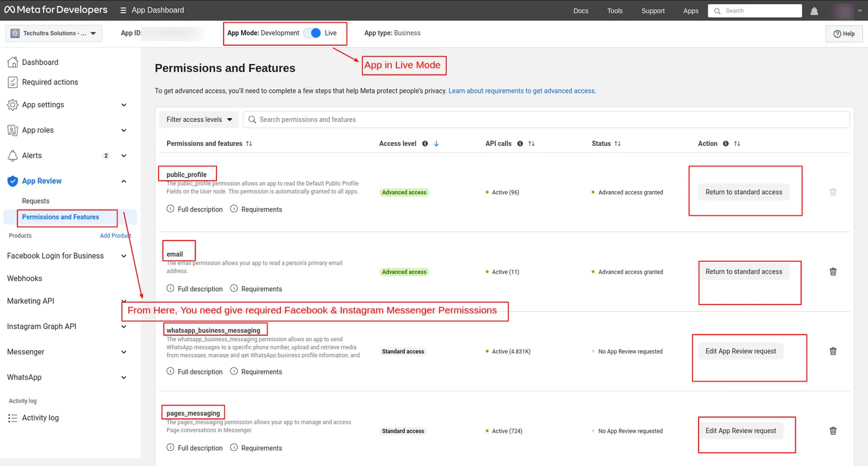Open Required actions page

click(50, 82)
